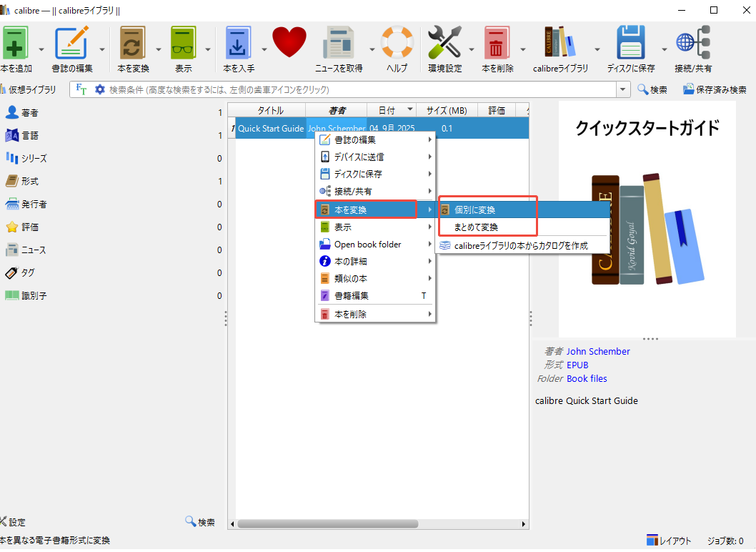Click the 検索 button beside search bar
This screenshot has width=756, height=552.
pos(652,89)
